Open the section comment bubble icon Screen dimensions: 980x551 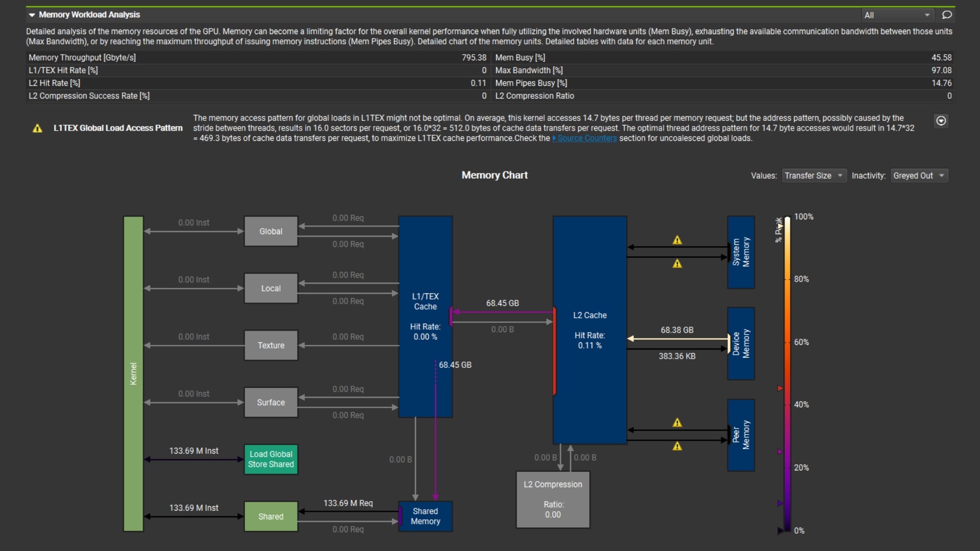[947, 15]
